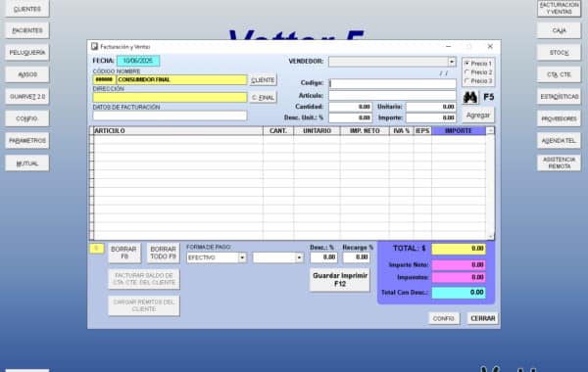Click the Articulo input field
The width and height of the screenshot is (588, 372).
(392, 96)
